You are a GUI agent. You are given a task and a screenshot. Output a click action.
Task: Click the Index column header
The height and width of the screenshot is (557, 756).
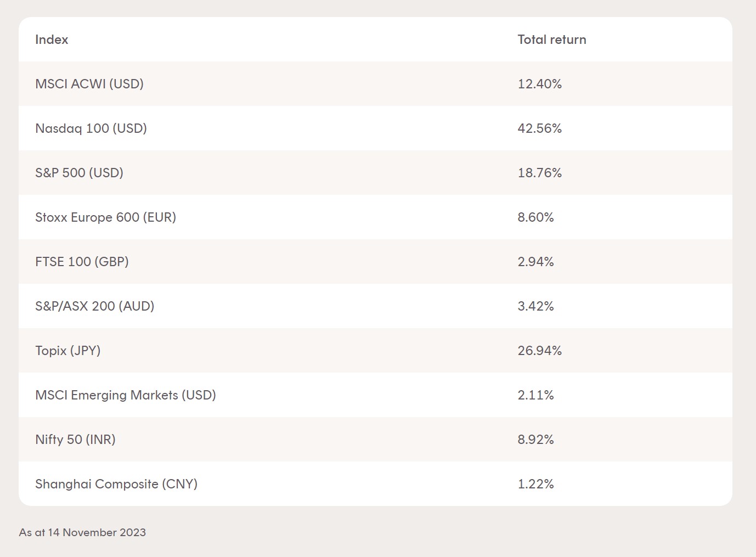[x=52, y=40]
